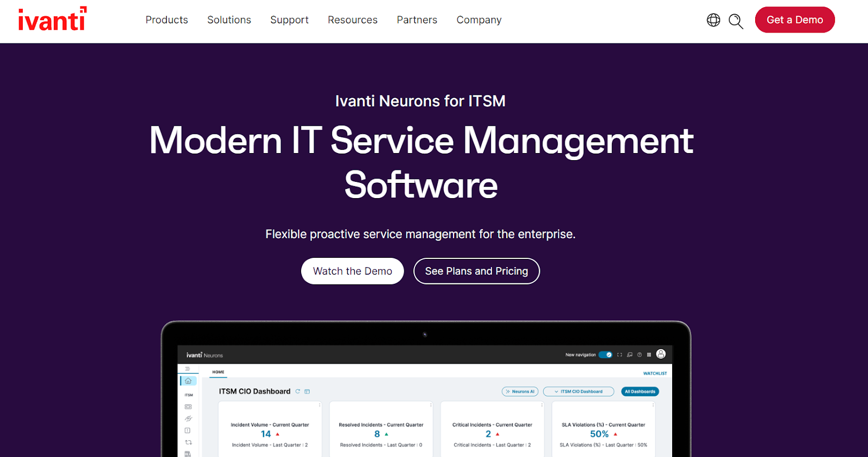Click the Incident Volume value 14
868x457 pixels.
pos(266,434)
